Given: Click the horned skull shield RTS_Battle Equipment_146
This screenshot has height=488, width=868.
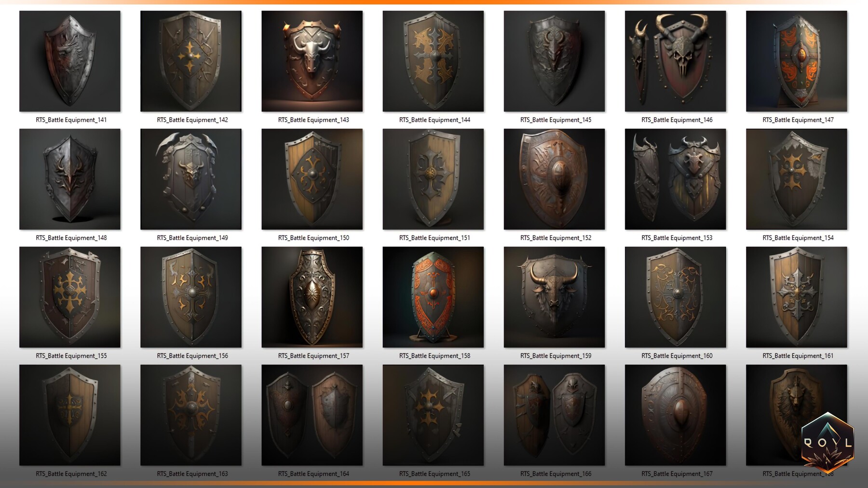Looking at the screenshot, I should pos(675,61).
